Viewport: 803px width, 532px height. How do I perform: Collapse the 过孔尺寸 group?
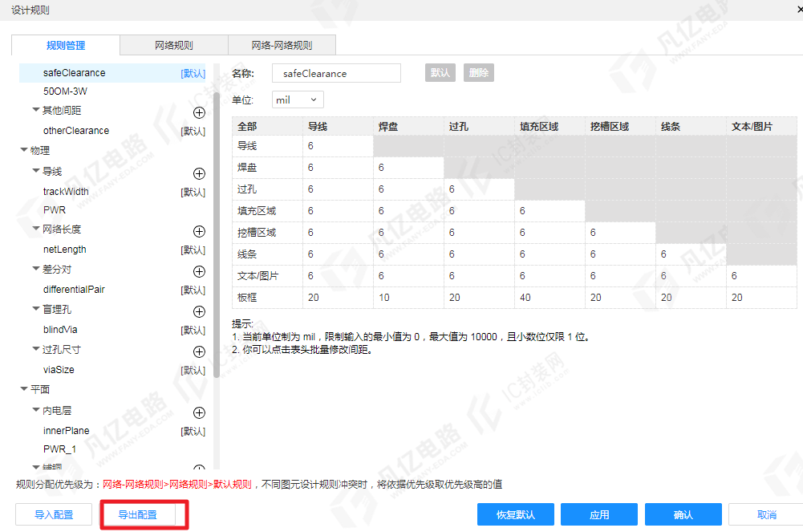point(36,349)
